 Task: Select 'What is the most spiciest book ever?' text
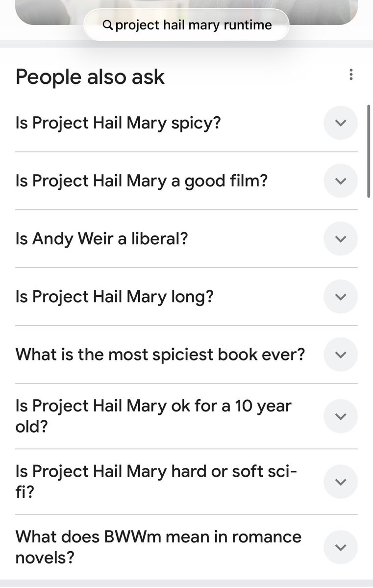(160, 355)
